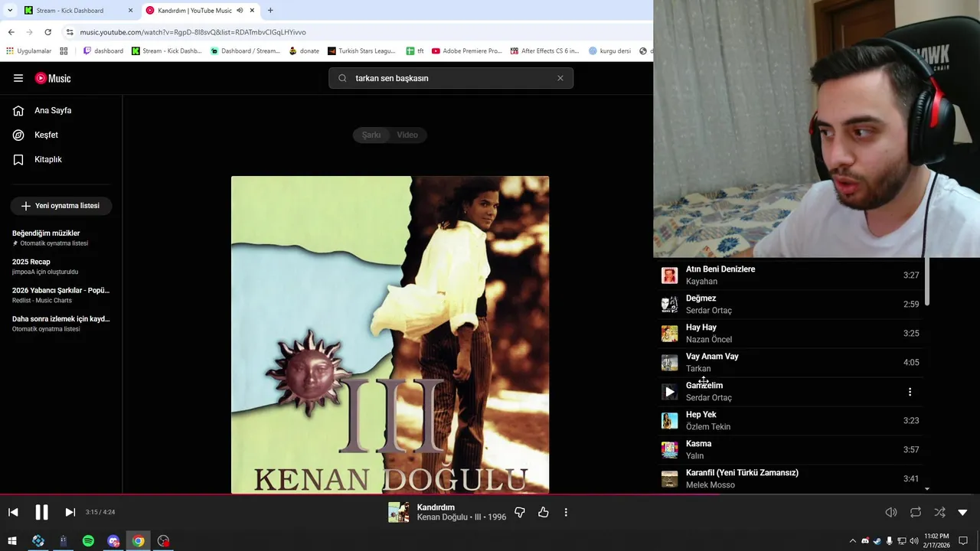Play Vay Anam Vay by Tarkan
980x551 pixels.
coord(791,363)
